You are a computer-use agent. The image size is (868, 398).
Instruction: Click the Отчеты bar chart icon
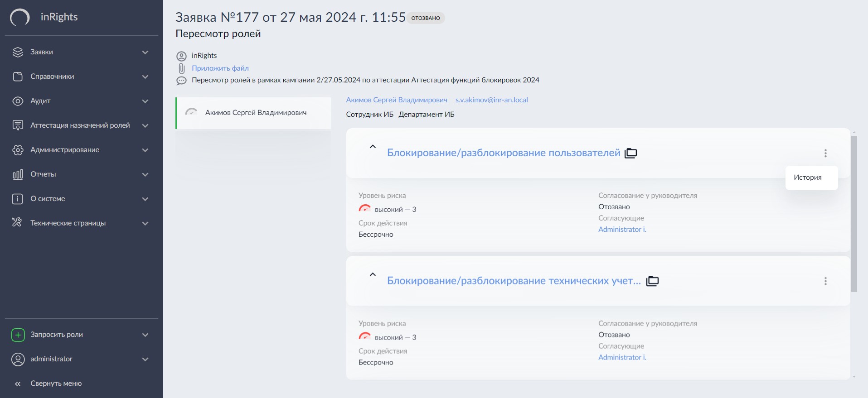click(18, 174)
